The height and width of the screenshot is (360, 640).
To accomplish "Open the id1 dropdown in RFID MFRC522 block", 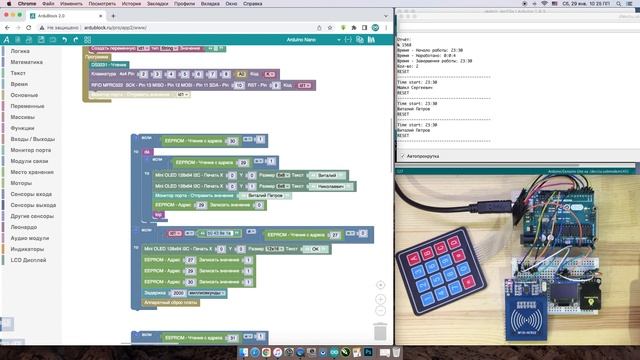I will click(304, 85).
